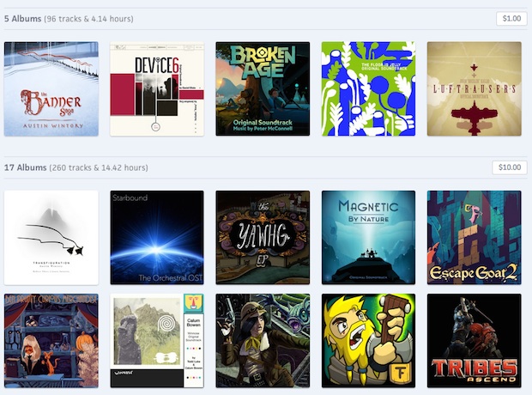This screenshot has width=532, height=395.
Task: Open Starbound The Orchestral OST album
Action: tap(157, 238)
